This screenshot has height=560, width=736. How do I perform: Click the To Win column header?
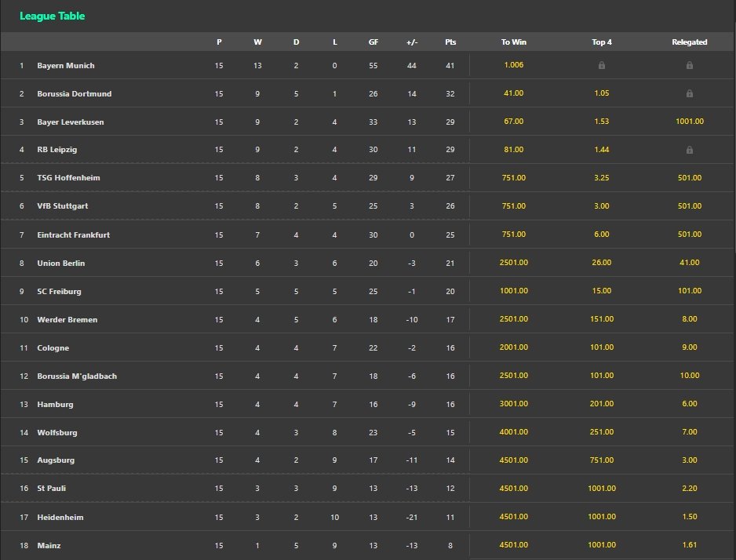tap(513, 42)
